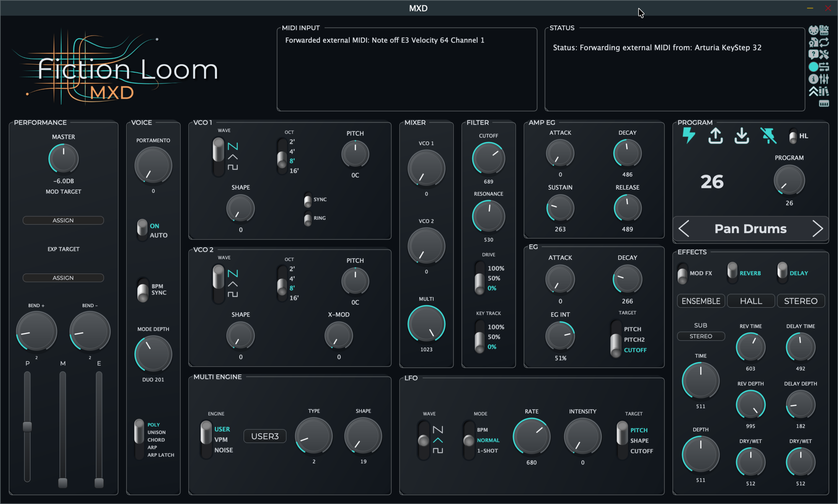Toggle the DELAY effect switch
838x504 pixels.
point(782,273)
